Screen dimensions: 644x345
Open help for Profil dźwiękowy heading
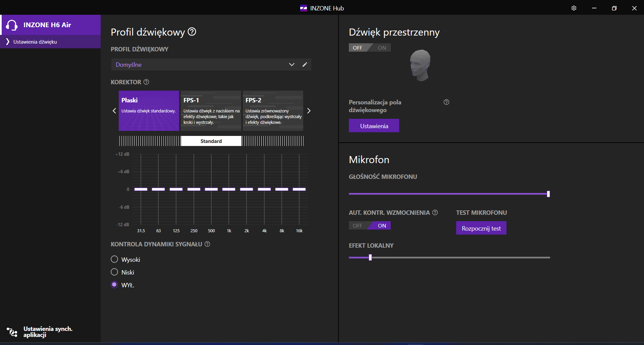(x=192, y=32)
